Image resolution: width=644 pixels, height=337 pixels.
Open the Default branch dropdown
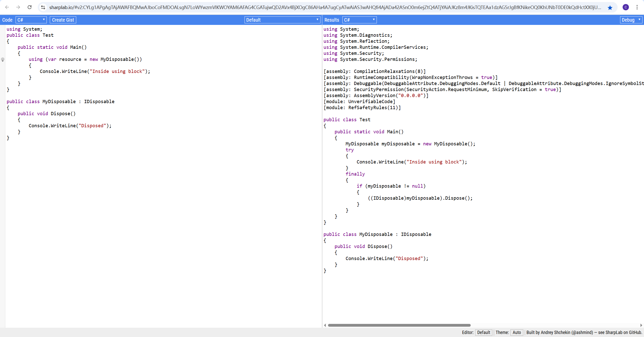(x=282, y=20)
